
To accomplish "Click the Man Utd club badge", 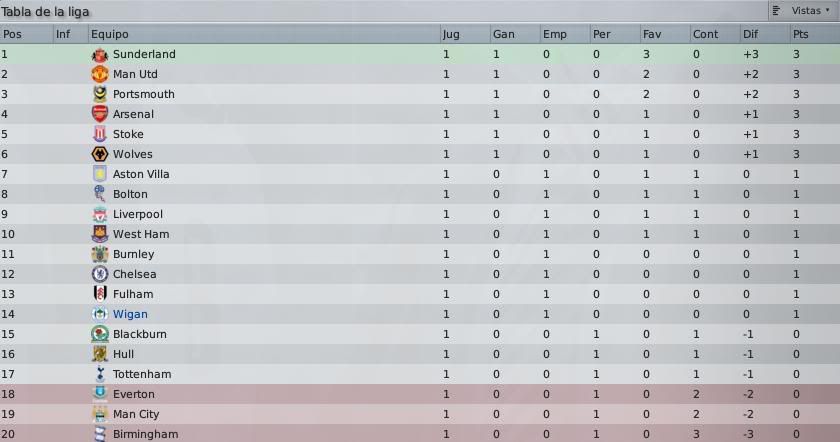I will 100,74.
